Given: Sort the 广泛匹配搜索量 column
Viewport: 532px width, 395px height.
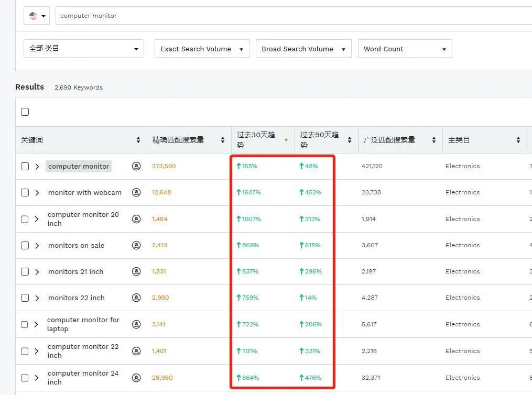Looking at the screenshot, I should tap(434, 140).
